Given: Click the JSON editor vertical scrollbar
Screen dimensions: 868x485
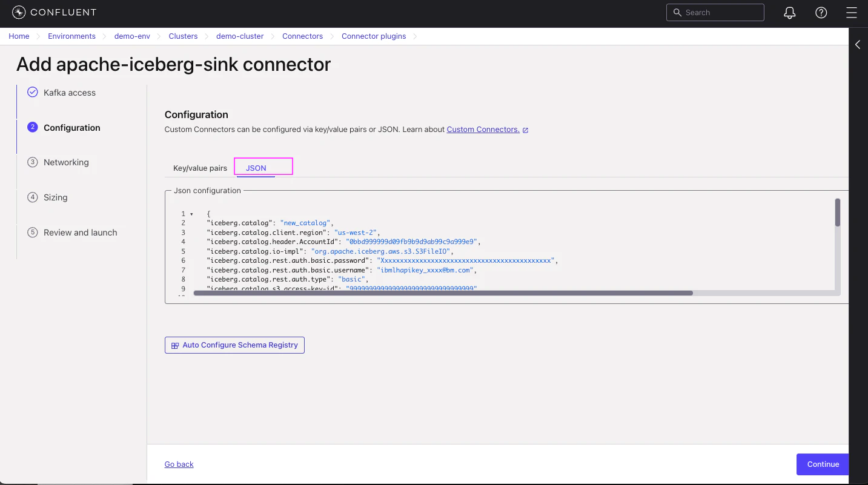Looking at the screenshot, I should click(x=838, y=213).
